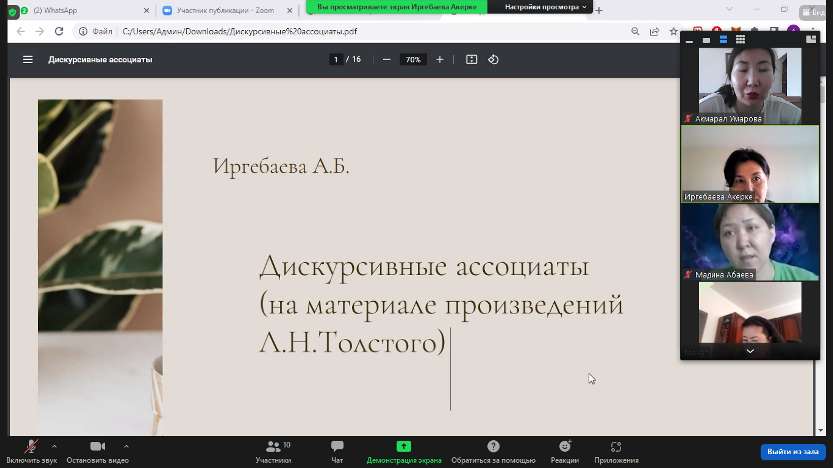Viewport: 833px width, 468px height.
Task: Start screen sharing via the green icon
Action: 403,450
